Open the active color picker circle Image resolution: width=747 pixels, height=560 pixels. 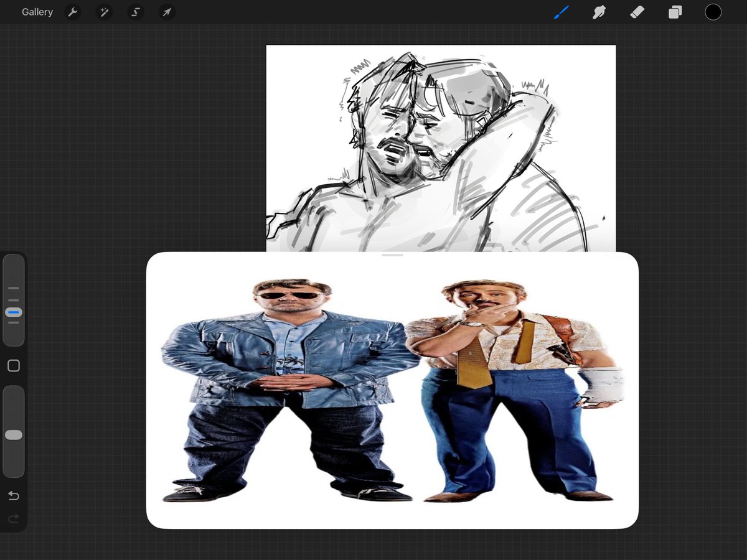coord(713,12)
